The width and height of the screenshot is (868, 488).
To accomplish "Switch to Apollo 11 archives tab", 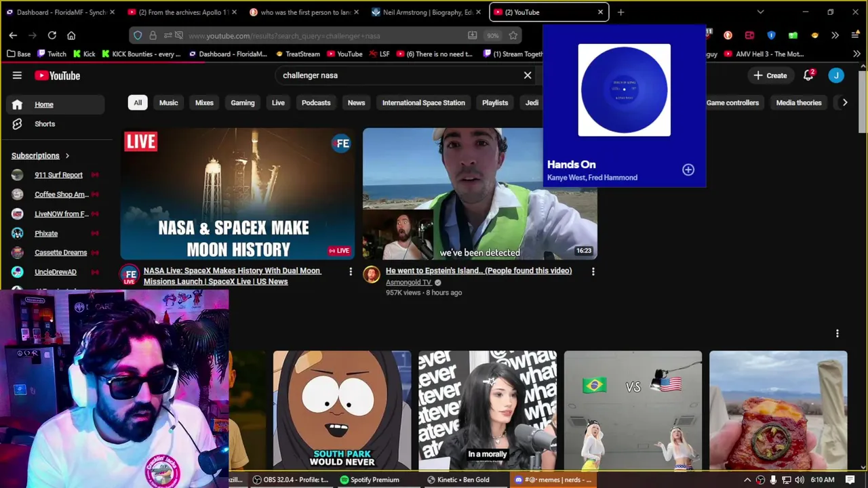I will point(183,12).
